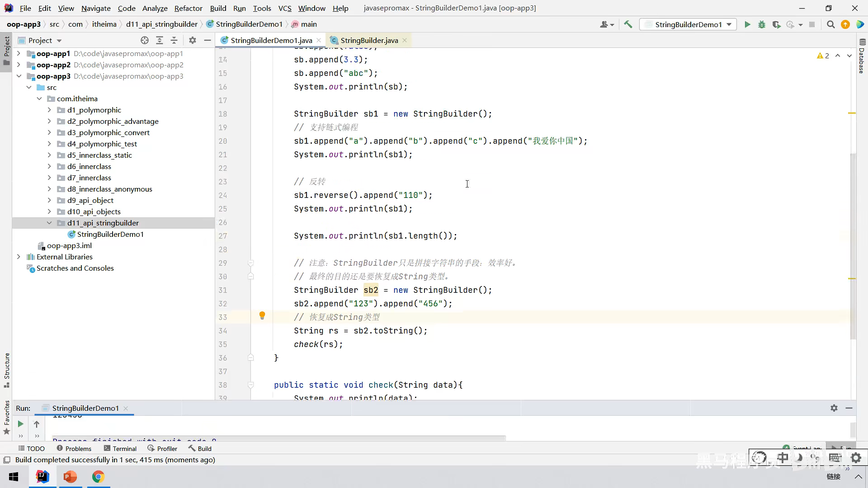
Task: Open the Problems tool window
Action: point(74,448)
